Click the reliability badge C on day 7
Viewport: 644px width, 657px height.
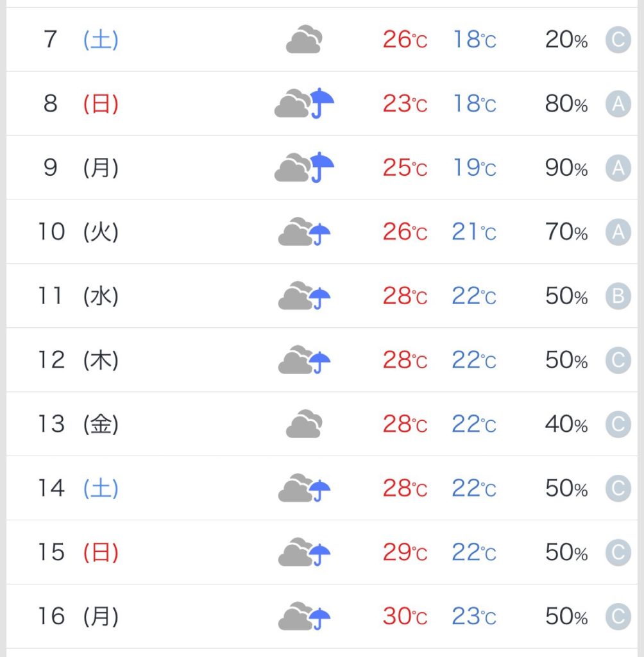[618, 40]
